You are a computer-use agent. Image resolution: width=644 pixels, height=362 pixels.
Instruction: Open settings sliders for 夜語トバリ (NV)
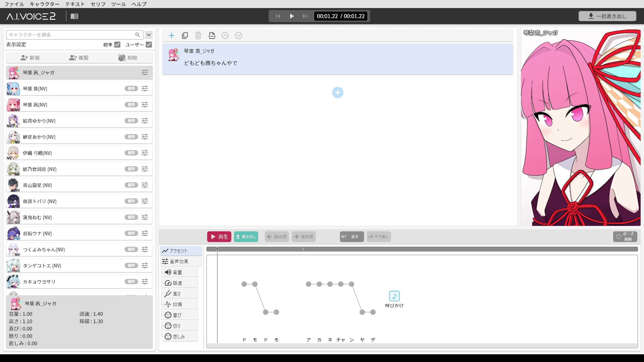click(145, 201)
